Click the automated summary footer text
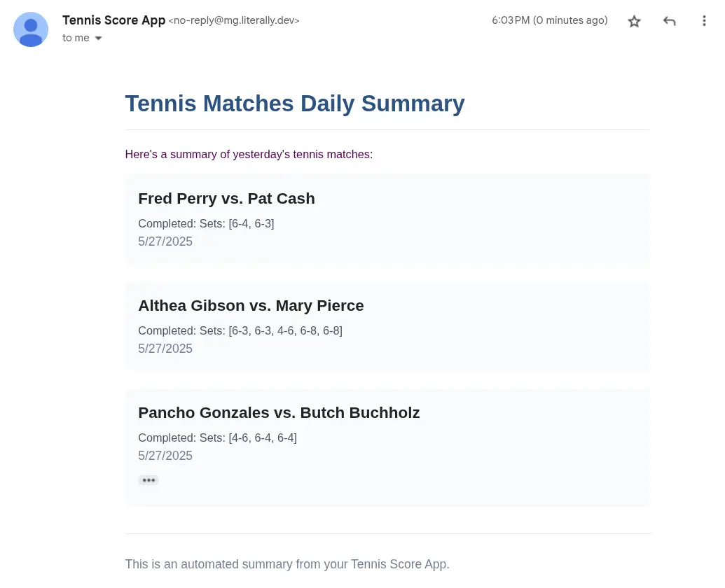This screenshot has width=725, height=588. pos(287,564)
